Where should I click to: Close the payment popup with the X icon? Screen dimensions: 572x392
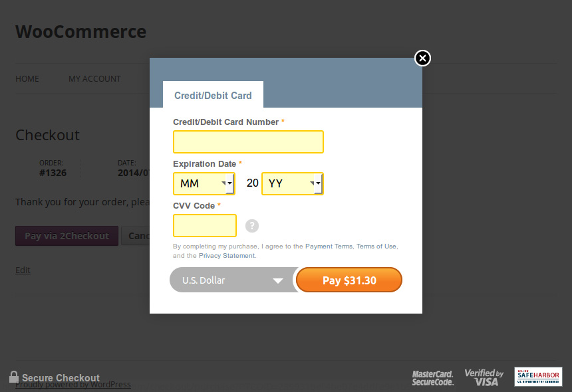coord(422,58)
